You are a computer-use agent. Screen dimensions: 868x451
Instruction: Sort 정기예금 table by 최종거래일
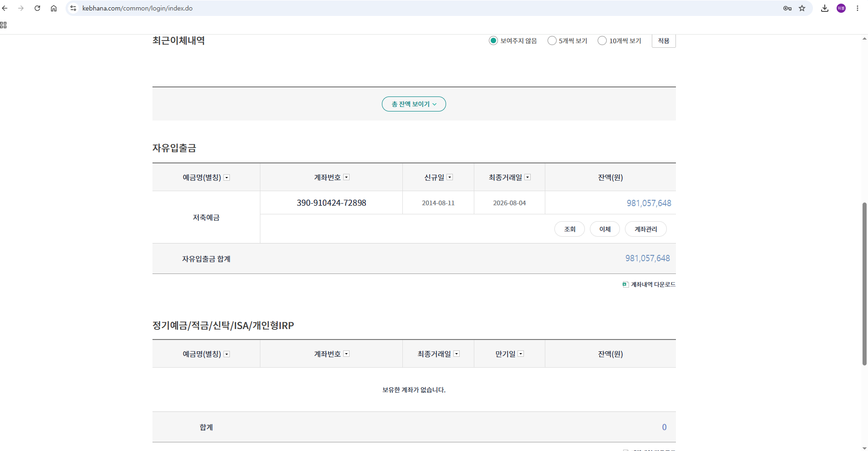point(457,354)
